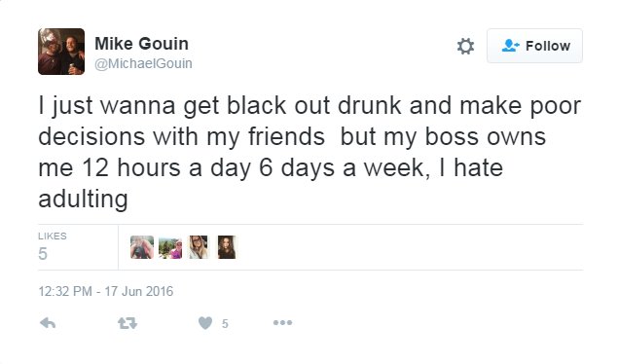Viewport: 618px width, 364px height.
Task: Open the three-dot more options menu
Action: coord(282,323)
